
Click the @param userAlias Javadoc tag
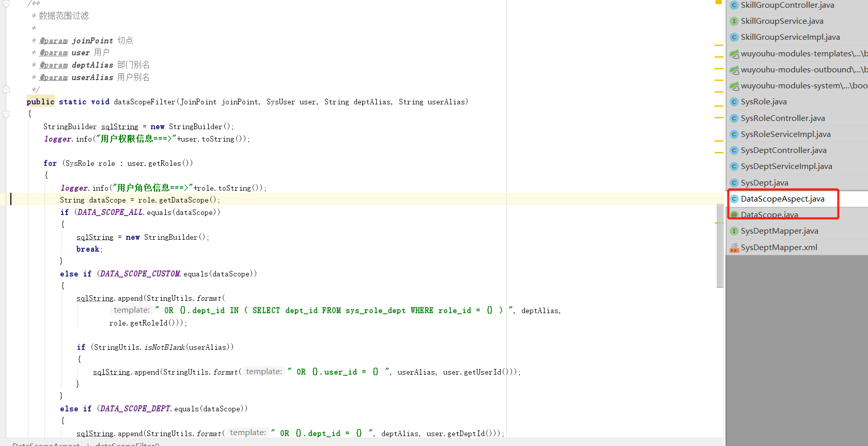point(76,78)
